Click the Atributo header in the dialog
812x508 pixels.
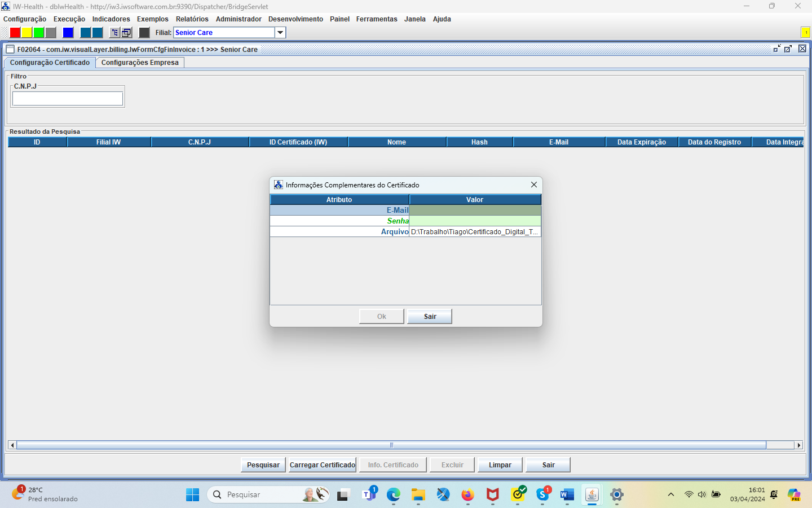339,200
